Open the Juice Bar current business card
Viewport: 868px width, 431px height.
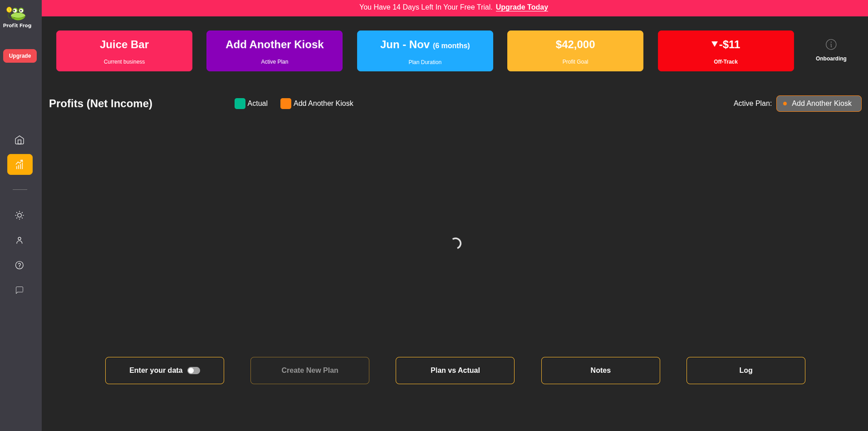tap(124, 51)
